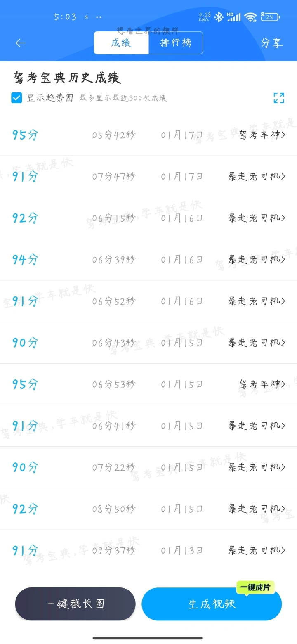Uncheck the 显示趋势图 checkbox

click(16, 98)
